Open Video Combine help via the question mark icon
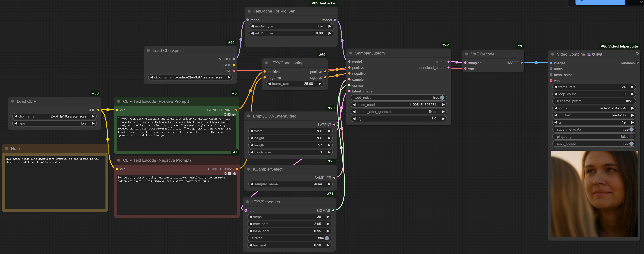This screenshot has width=644, height=254. (637, 55)
